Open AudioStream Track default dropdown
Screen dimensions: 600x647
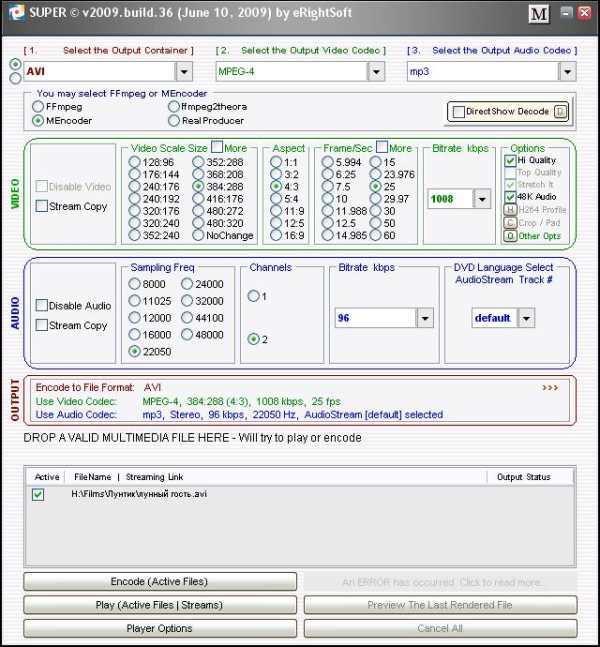point(526,318)
